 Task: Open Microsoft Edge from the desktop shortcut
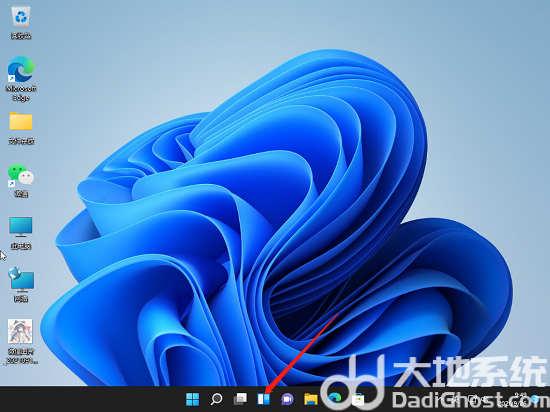click(x=21, y=69)
